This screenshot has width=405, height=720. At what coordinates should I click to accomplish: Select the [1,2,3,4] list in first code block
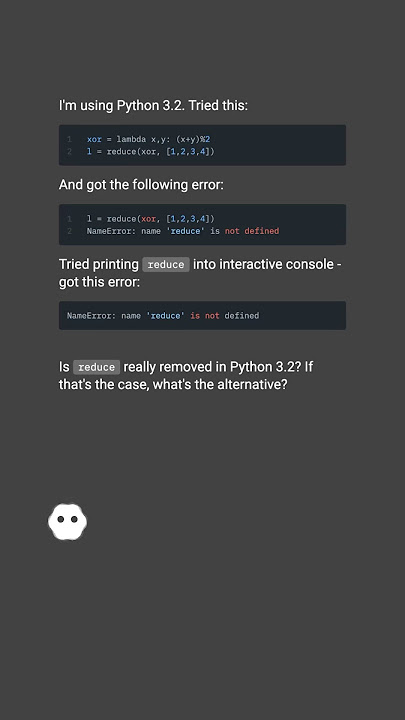click(188, 151)
